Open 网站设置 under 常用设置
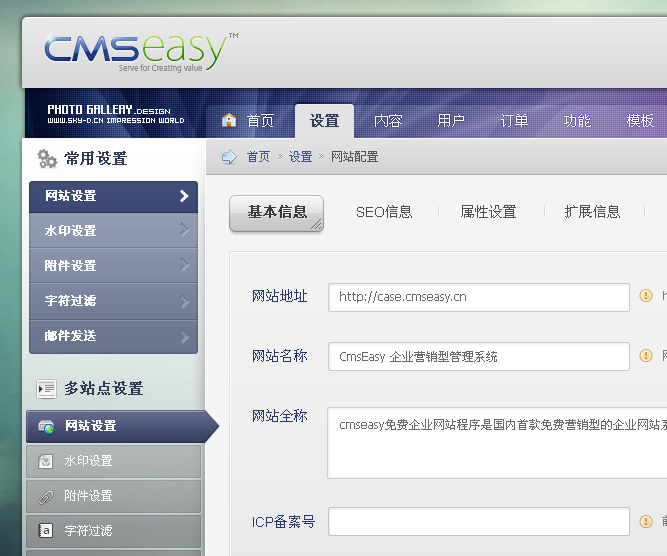Image resolution: width=667 pixels, height=556 pixels. 114,197
